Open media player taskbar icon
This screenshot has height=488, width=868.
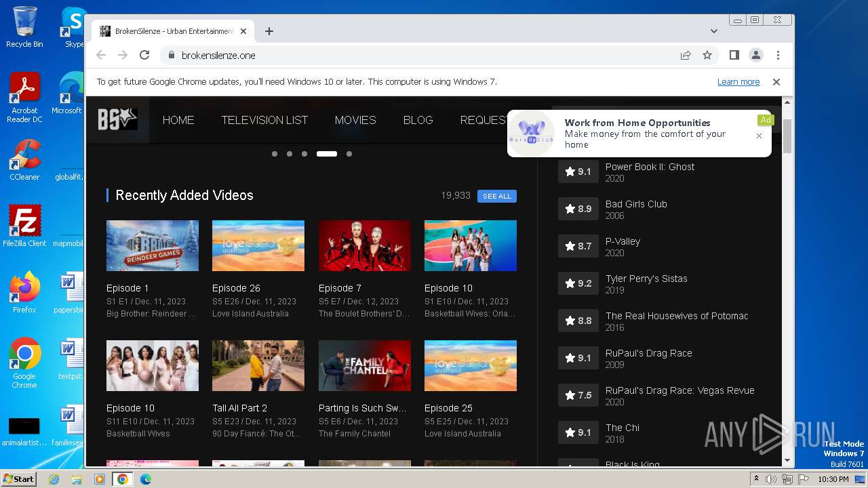click(x=100, y=479)
